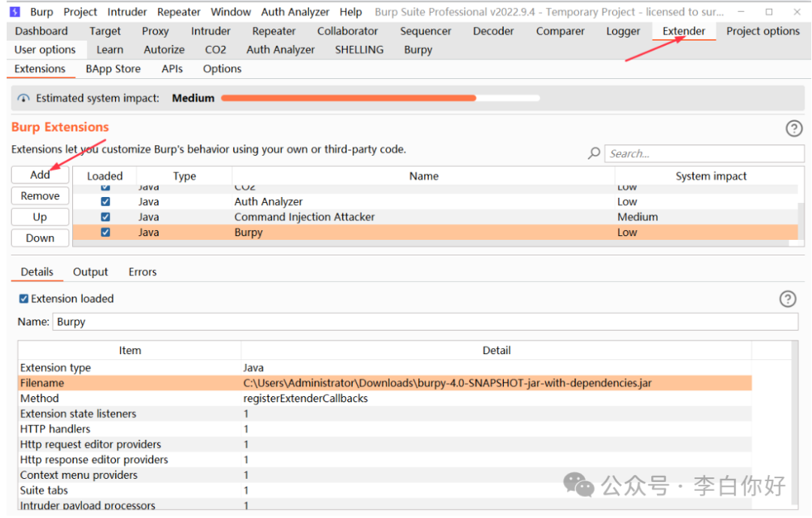Switch to the Project options tab

763,31
